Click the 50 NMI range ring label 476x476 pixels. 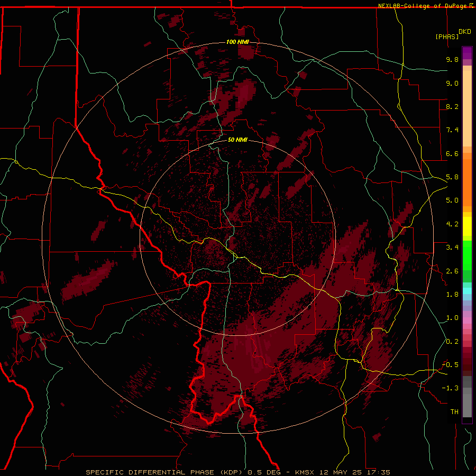tap(237, 140)
